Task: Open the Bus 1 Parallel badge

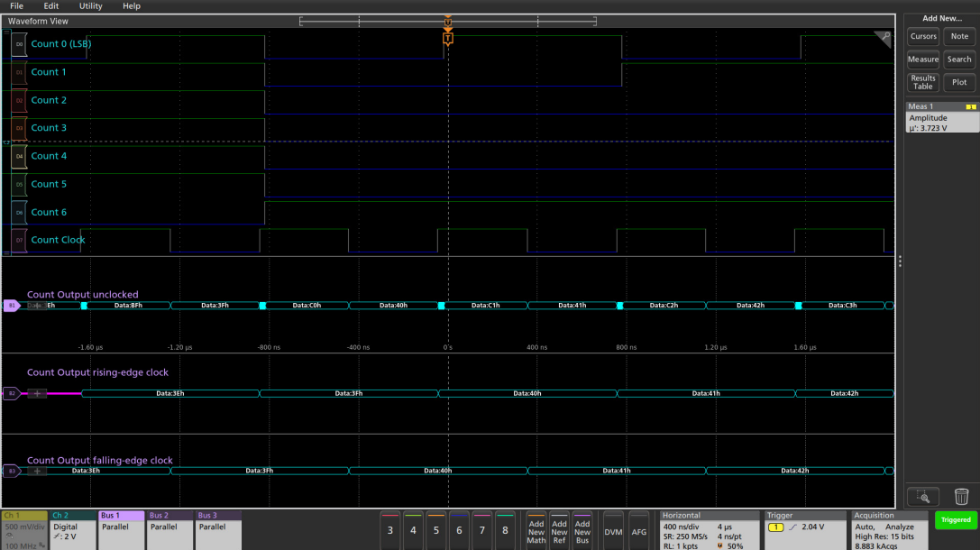Action: click(121, 530)
